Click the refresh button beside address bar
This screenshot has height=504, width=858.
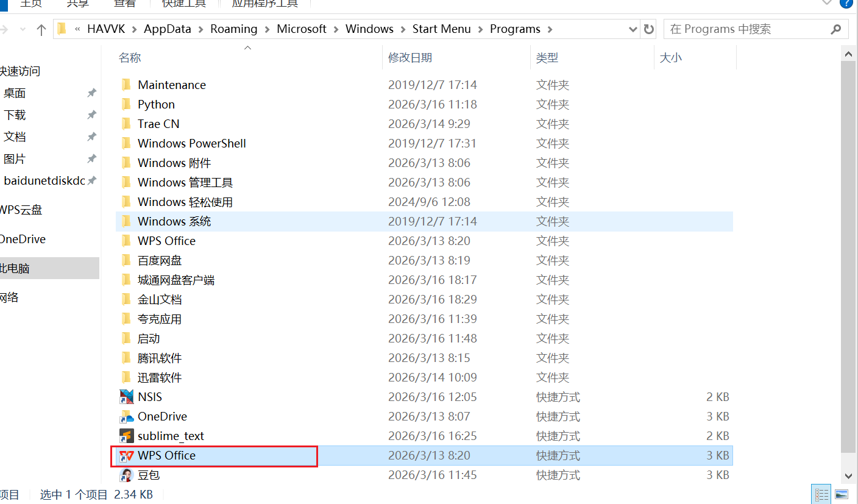(649, 29)
